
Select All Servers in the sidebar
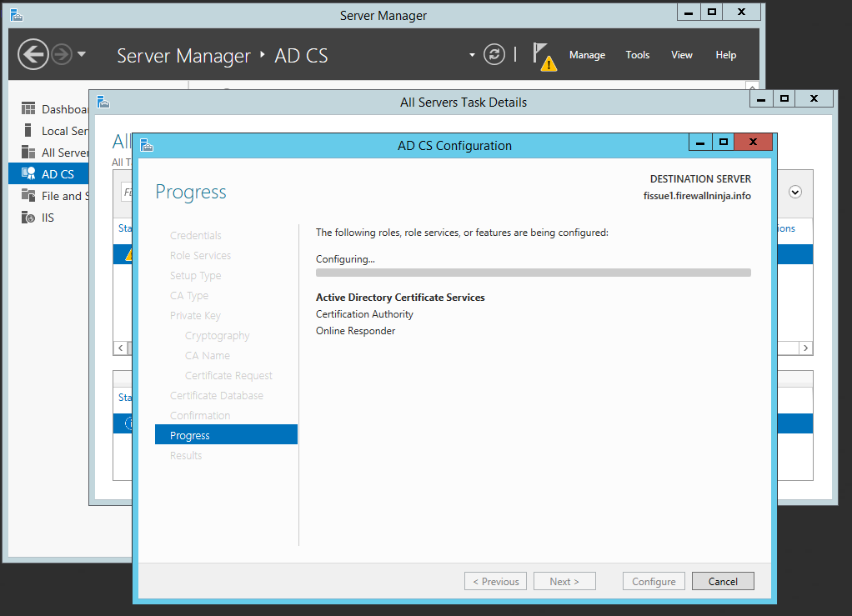click(x=49, y=153)
